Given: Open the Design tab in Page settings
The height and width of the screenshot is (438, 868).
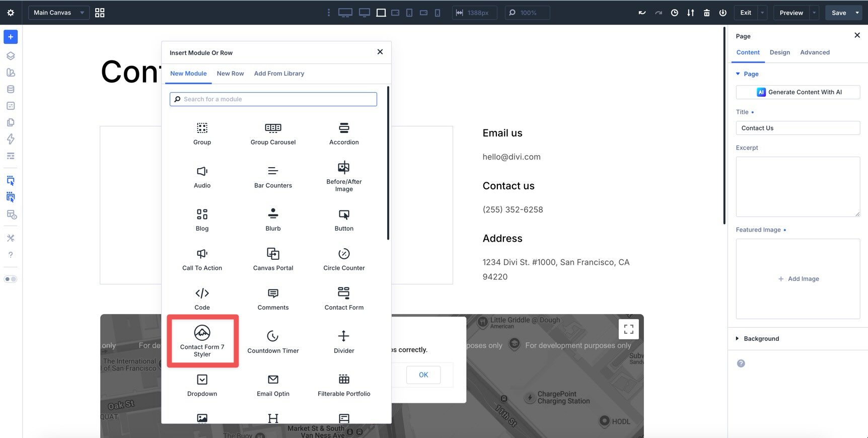Looking at the screenshot, I should [779, 52].
